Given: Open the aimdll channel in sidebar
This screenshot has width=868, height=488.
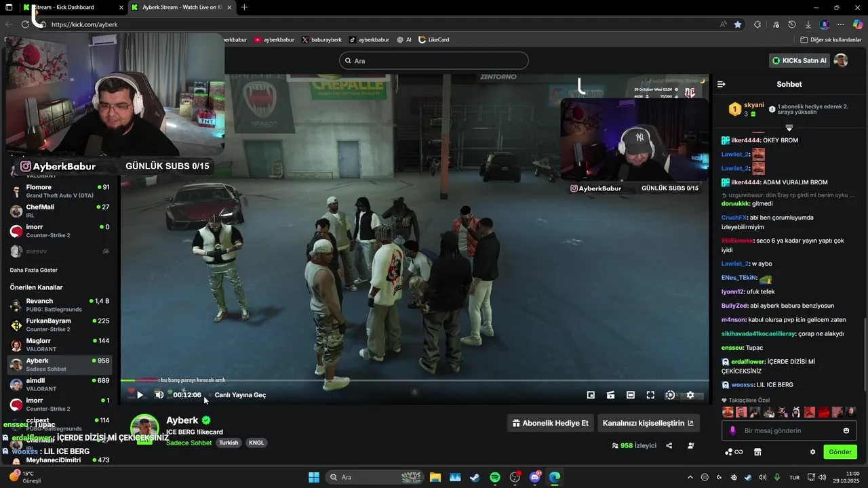Looking at the screenshot, I should point(60,384).
